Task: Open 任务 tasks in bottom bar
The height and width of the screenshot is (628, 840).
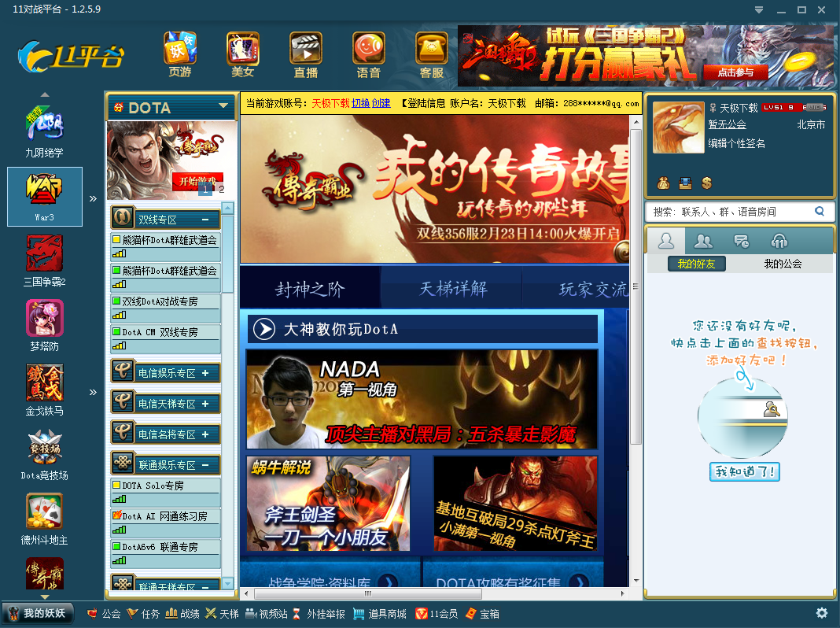Action: click(143, 614)
